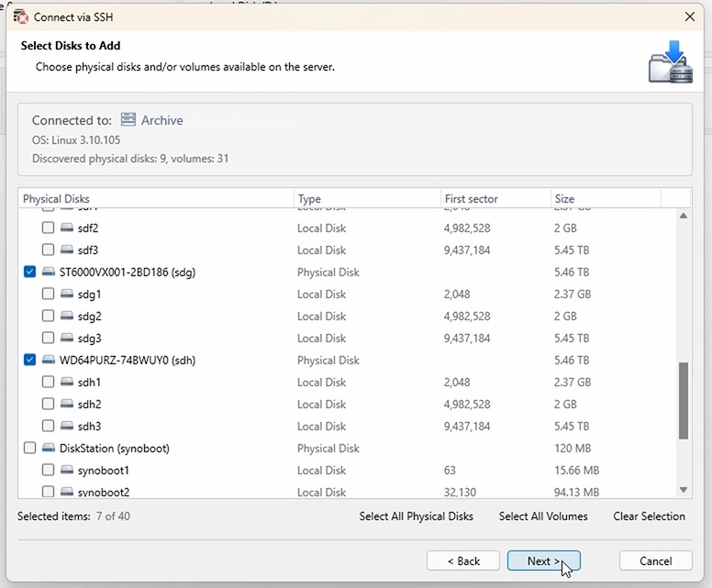Sort by the Size column header
712x588 pixels.
pos(606,198)
